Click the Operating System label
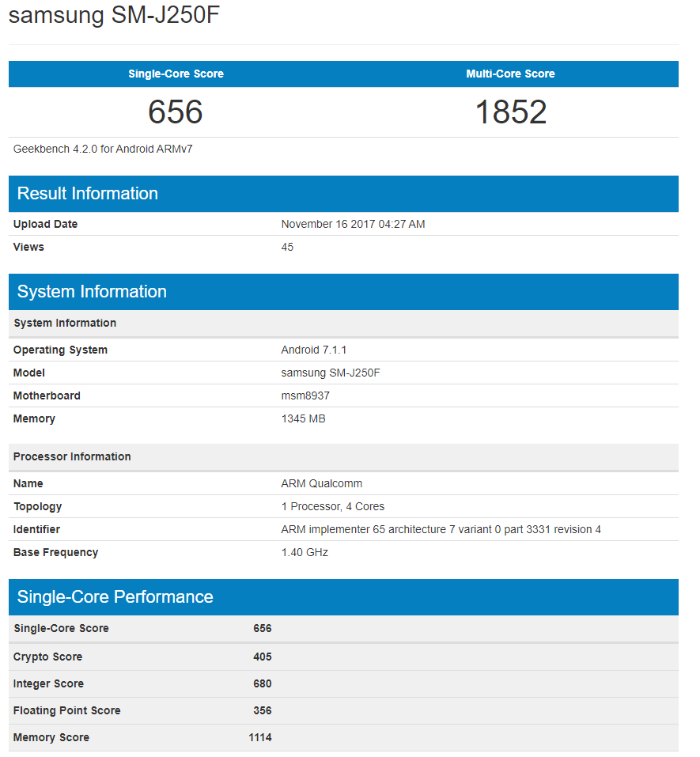Image resolution: width=700 pixels, height=757 pixels. pos(60,350)
